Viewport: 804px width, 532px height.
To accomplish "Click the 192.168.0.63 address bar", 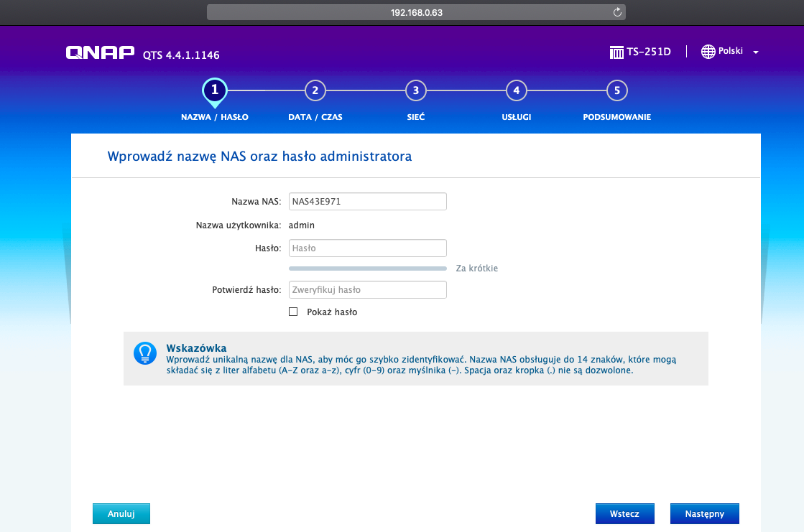I will click(x=416, y=12).
